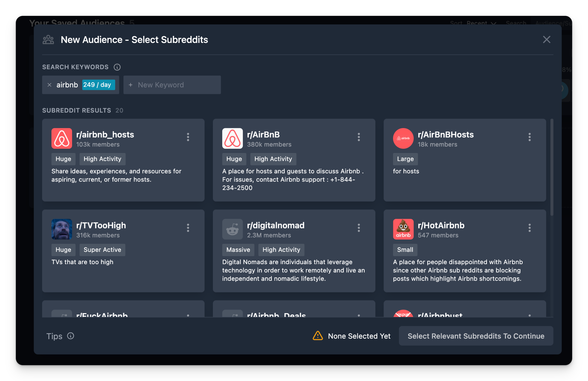Viewport: 588px width, 381px height.
Task: Click the info icon beside Tips
Action: pyautogui.click(x=71, y=336)
